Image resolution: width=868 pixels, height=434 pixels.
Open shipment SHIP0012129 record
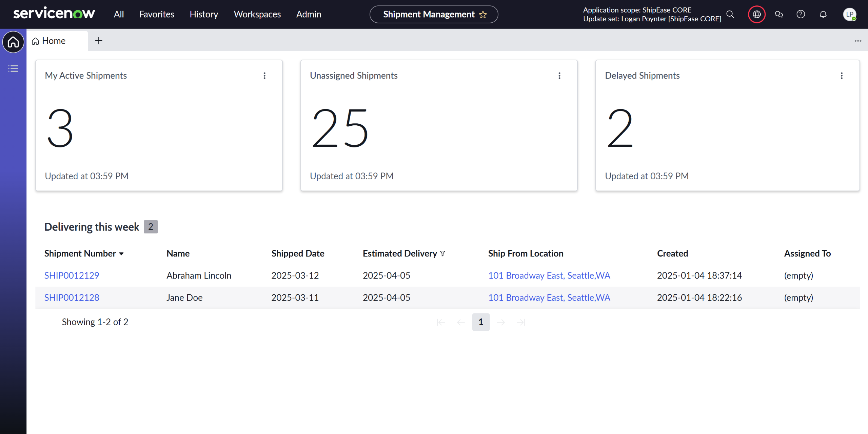coord(72,275)
